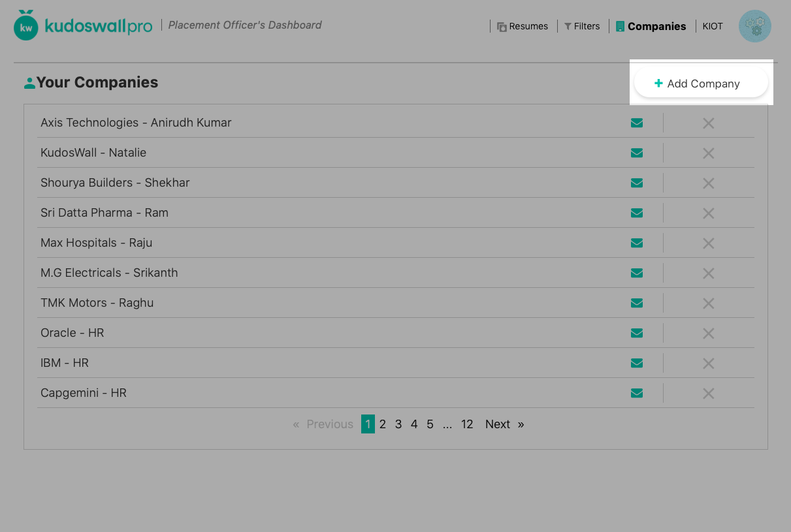Open the Resumes page
This screenshot has height=532, width=791.
click(x=522, y=26)
